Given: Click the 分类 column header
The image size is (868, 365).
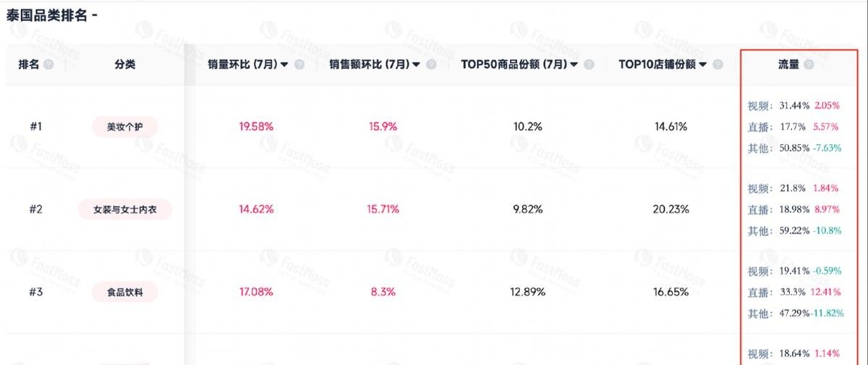Looking at the screenshot, I should 124,64.
